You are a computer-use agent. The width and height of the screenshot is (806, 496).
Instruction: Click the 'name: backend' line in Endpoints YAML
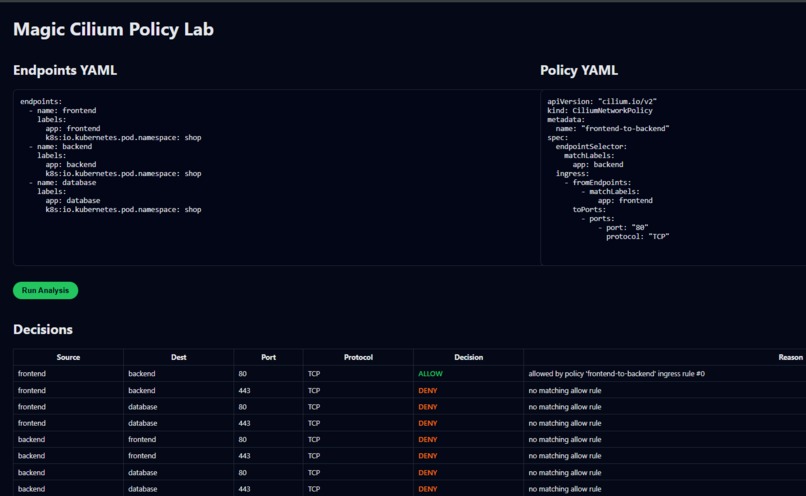60,146
